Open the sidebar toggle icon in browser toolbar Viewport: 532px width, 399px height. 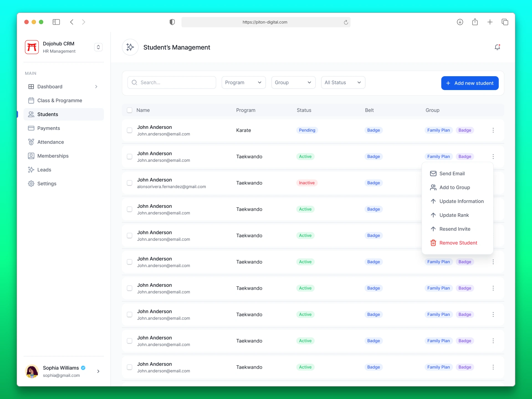[56, 22]
